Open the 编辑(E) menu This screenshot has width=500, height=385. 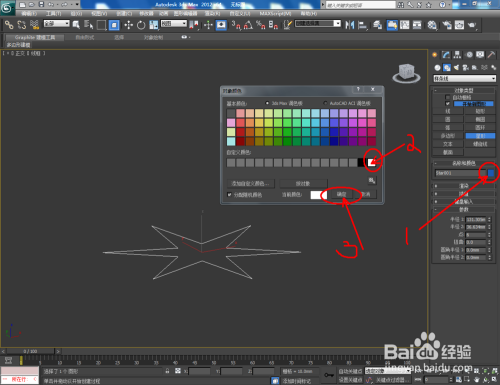tap(29, 13)
